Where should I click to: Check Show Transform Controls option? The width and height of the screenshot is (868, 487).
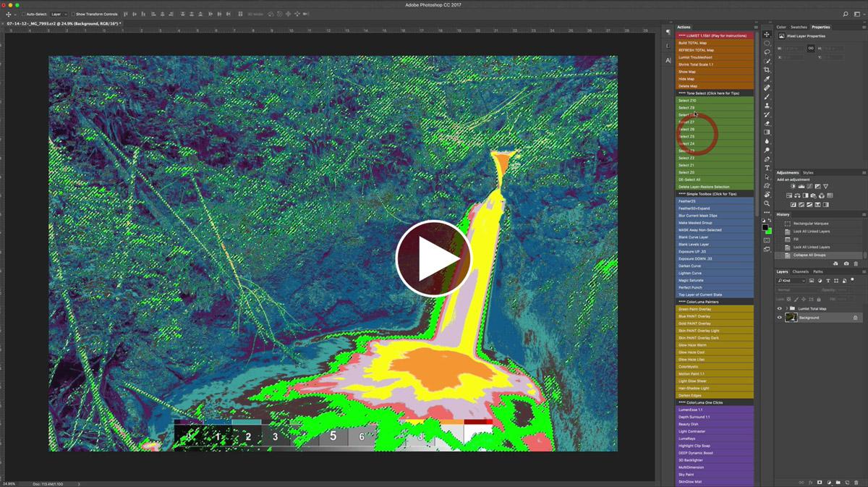coord(73,14)
